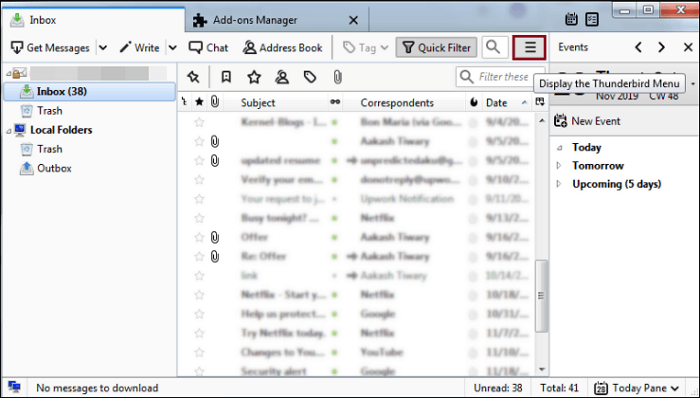
Task: Open the Today Pane dropdown
Action: tap(637, 388)
